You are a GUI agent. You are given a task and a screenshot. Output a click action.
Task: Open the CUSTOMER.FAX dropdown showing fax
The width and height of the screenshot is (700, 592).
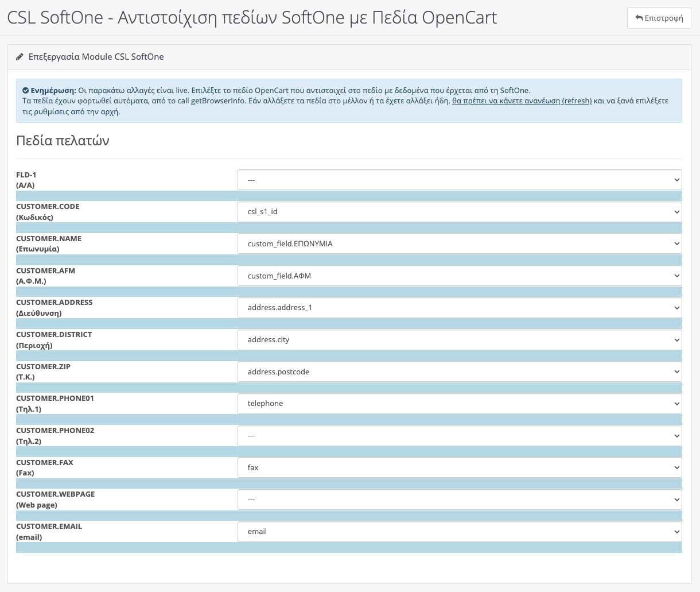click(x=460, y=467)
